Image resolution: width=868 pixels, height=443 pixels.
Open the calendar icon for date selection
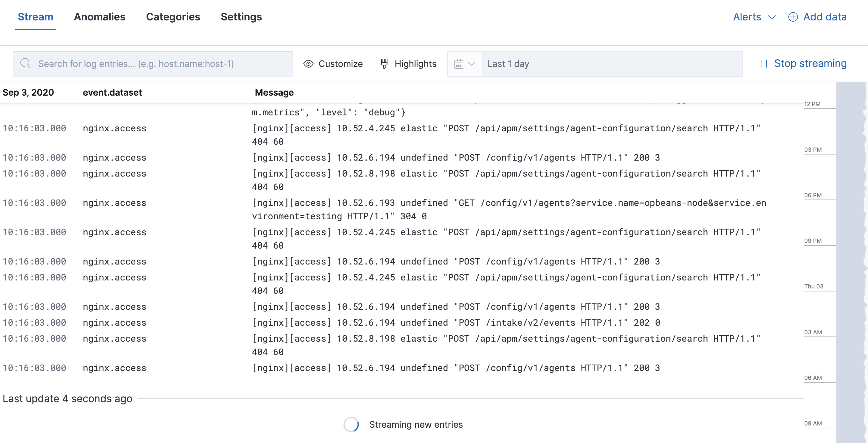coord(459,63)
